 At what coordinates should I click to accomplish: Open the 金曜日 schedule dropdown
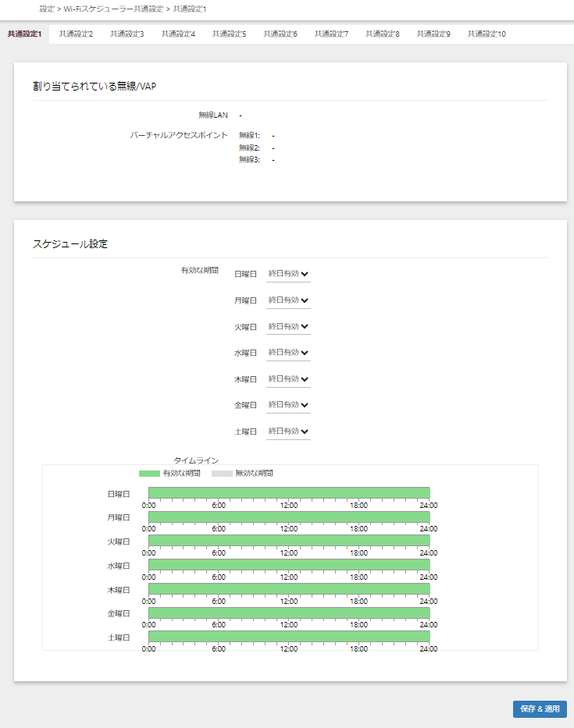(288, 405)
